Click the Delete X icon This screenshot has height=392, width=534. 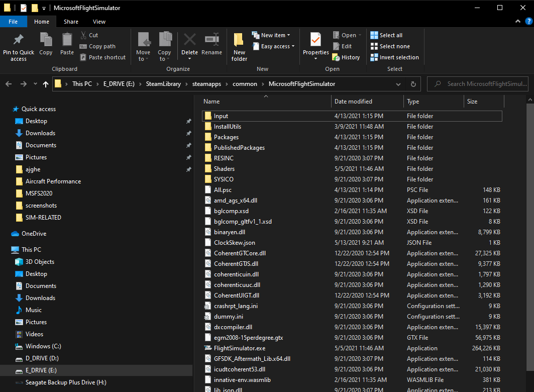[x=190, y=40]
